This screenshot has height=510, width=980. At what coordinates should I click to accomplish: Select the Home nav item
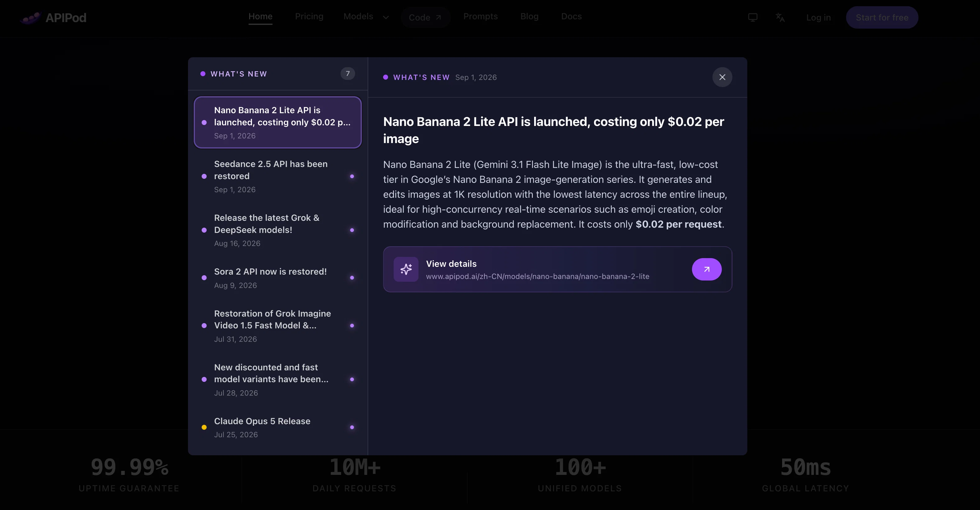click(x=260, y=17)
